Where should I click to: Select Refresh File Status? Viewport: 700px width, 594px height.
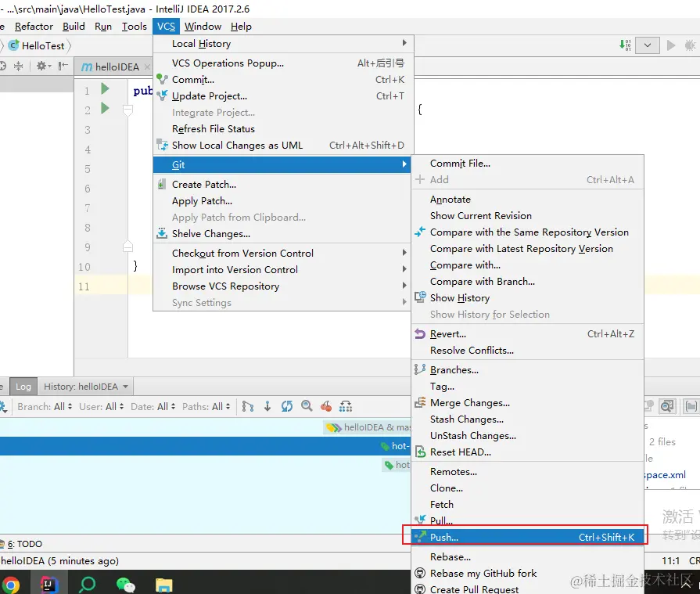coord(282,128)
